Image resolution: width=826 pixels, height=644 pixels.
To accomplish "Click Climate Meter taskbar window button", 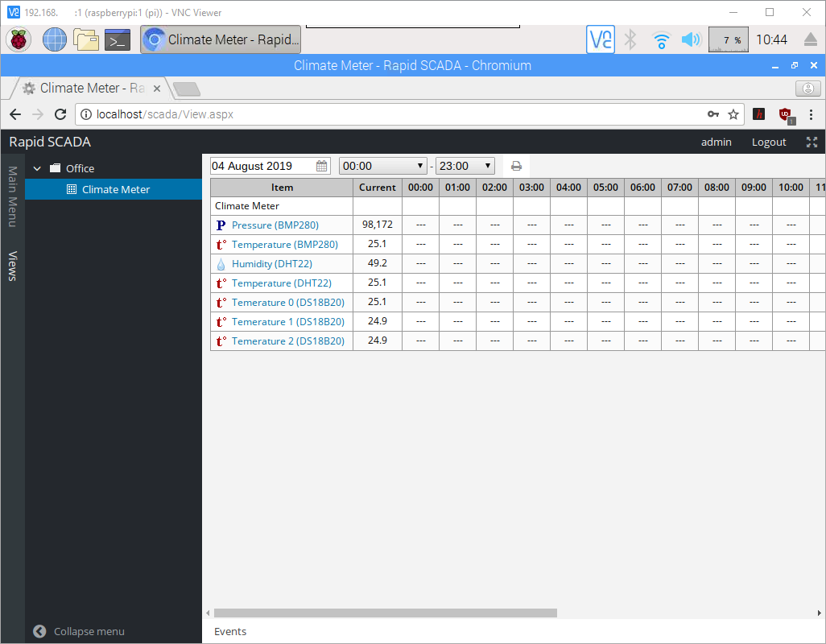I will pyautogui.click(x=221, y=39).
